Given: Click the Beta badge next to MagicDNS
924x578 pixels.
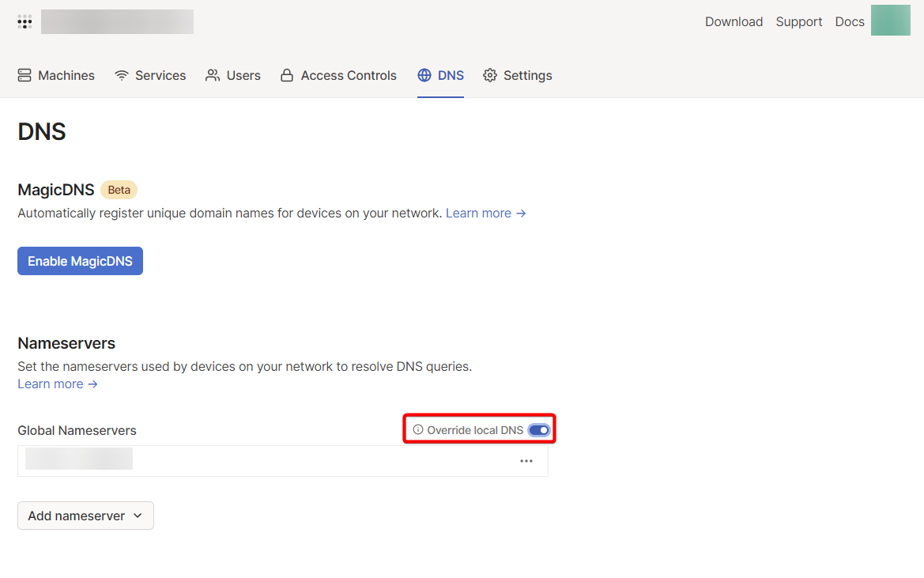Looking at the screenshot, I should 119,190.
